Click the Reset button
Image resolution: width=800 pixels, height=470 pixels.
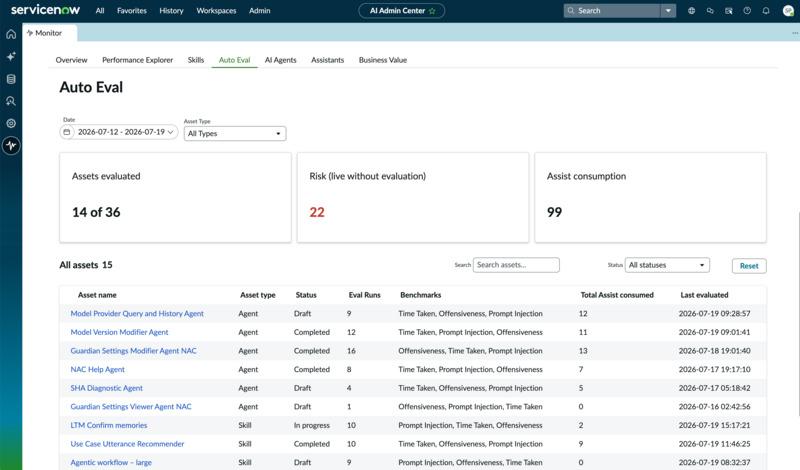coord(749,266)
